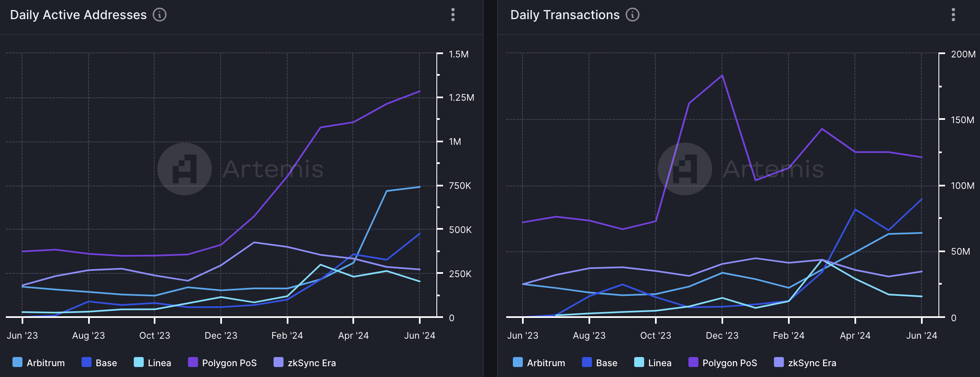The height and width of the screenshot is (377, 980).
Task: Toggle Linea series in Daily Transactions legend
Action: 653,362
